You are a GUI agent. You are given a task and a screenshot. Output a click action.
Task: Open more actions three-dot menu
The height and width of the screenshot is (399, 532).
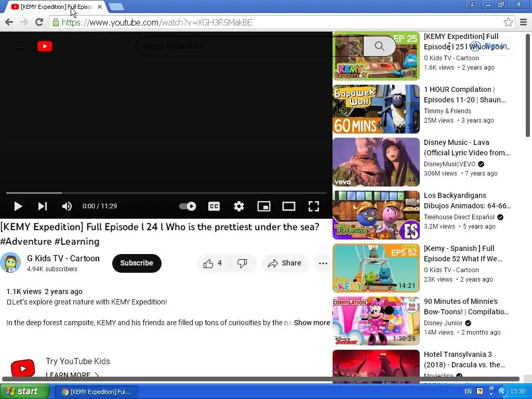point(323,263)
